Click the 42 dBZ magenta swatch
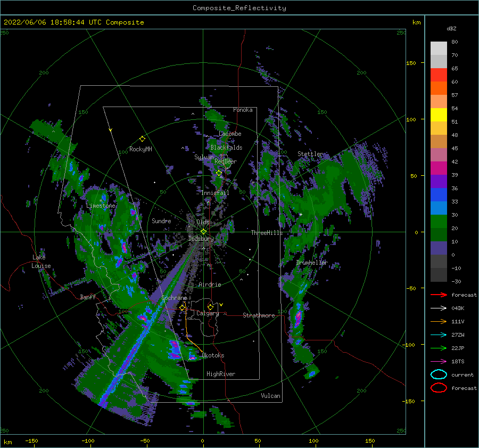Screen dimensions: 479x448 tap(439, 168)
